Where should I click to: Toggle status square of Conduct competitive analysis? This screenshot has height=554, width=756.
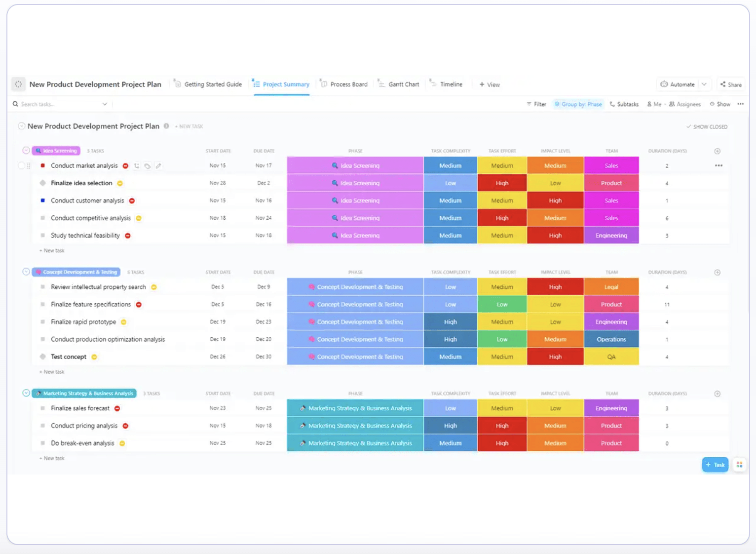point(43,218)
